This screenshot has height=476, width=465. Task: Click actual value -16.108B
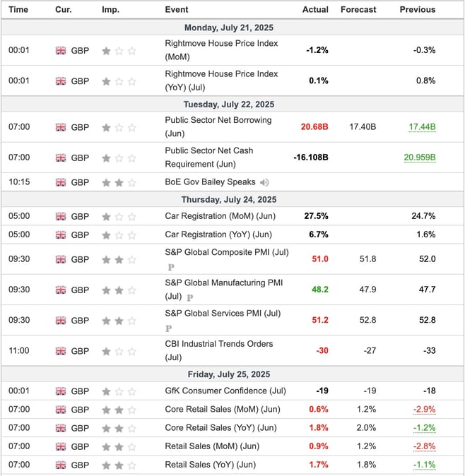[311, 157]
